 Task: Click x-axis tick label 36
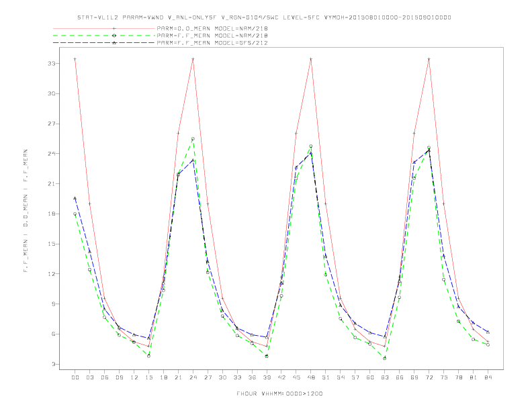coord(252,377)
